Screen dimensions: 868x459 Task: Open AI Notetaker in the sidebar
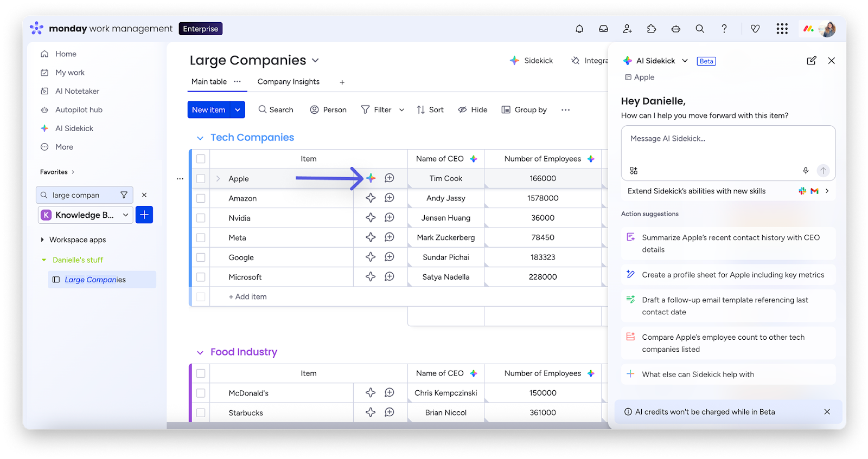pyautogui.click(x=77, y=91)
